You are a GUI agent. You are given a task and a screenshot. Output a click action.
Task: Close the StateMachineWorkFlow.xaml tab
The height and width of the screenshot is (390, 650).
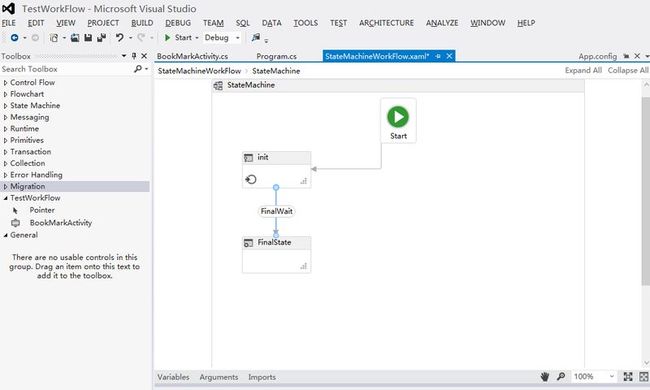click(x=449, y=56)
